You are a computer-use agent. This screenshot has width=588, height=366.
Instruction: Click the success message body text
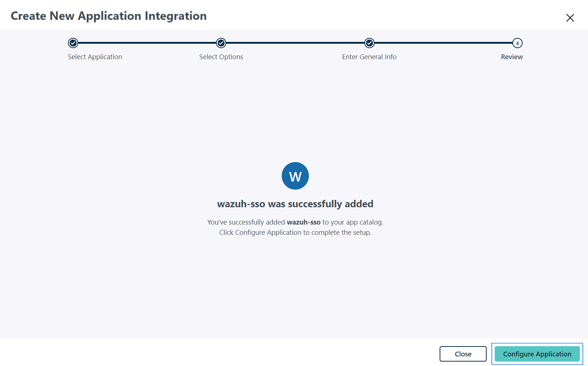295,227
